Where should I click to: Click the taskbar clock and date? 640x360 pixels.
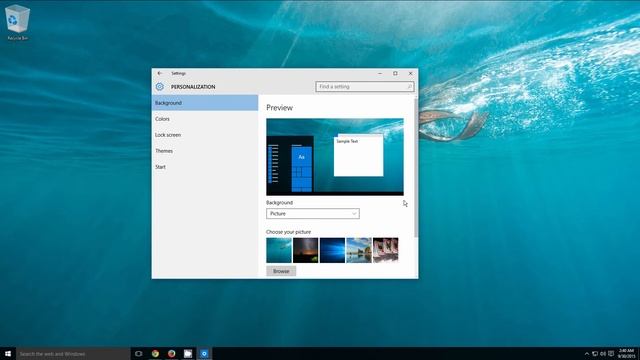[x=627, y=353]
